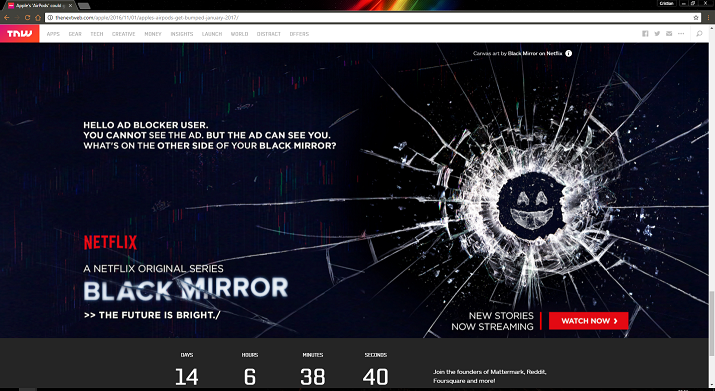Open a new browser tab
Screen dimensions: 715x391
(84, 6)
